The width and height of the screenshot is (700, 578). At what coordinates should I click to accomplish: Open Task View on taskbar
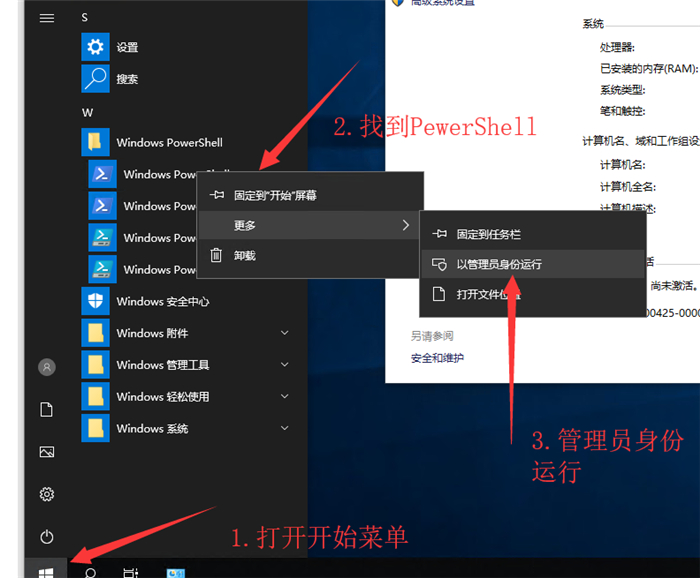tap(130, 573)
